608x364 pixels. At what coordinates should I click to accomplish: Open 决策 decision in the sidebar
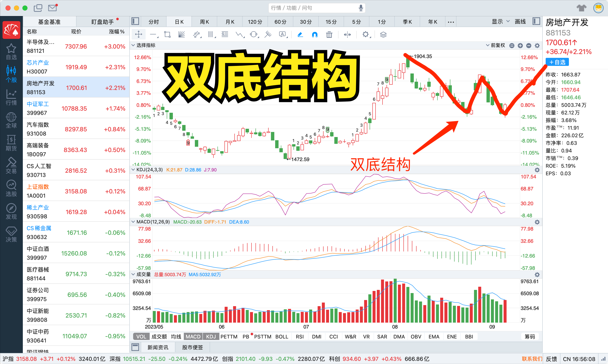pos(11,234)
